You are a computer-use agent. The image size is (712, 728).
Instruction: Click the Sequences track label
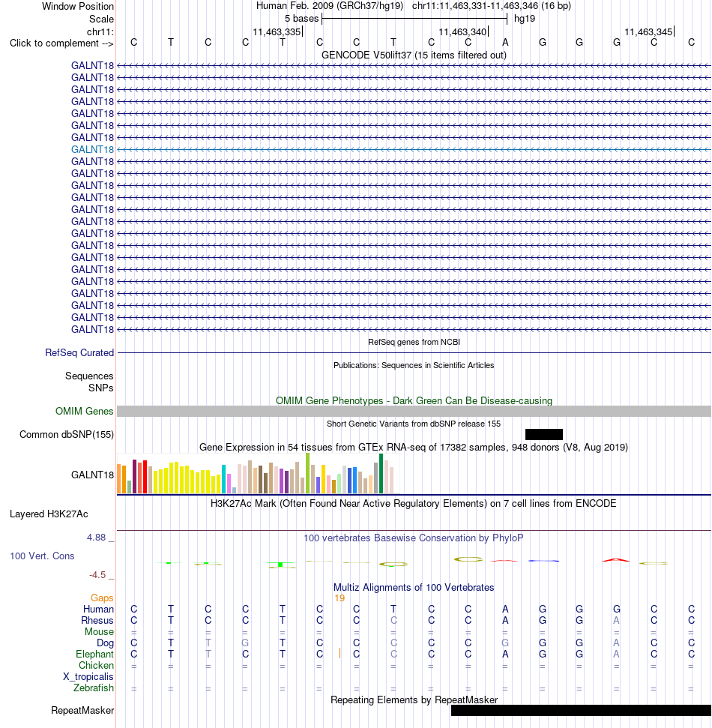point(89,376)
